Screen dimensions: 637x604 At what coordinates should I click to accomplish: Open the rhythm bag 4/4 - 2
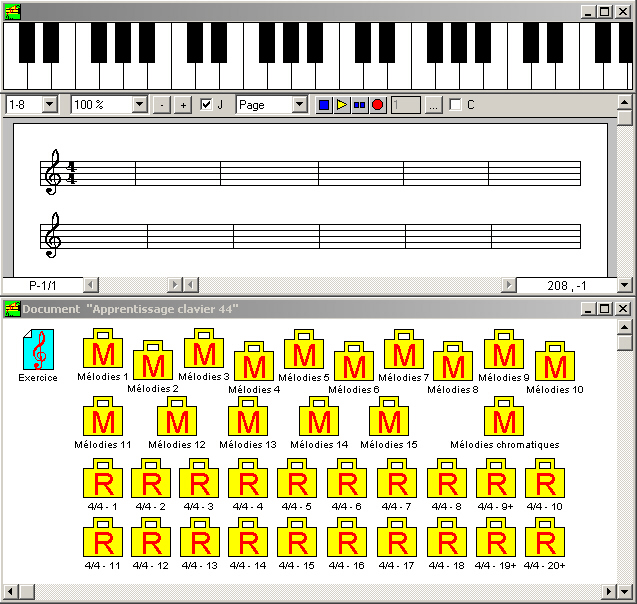coord(151,478)
